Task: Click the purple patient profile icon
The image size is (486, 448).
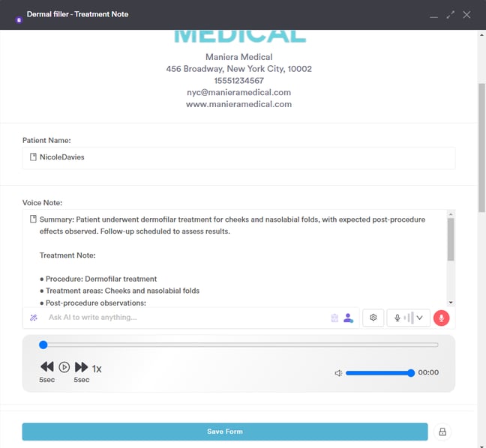Action: pyautogui.click(x=348, y=318)
